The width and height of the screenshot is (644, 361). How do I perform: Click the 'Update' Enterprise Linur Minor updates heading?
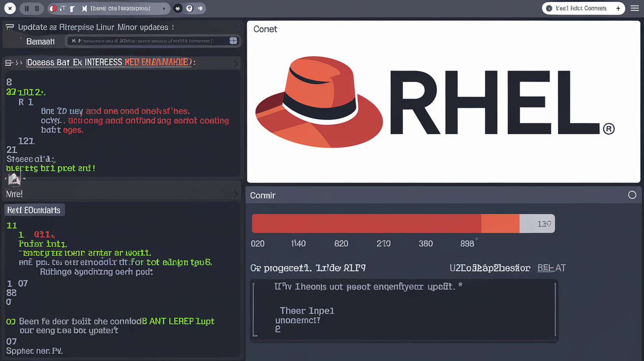96,27
